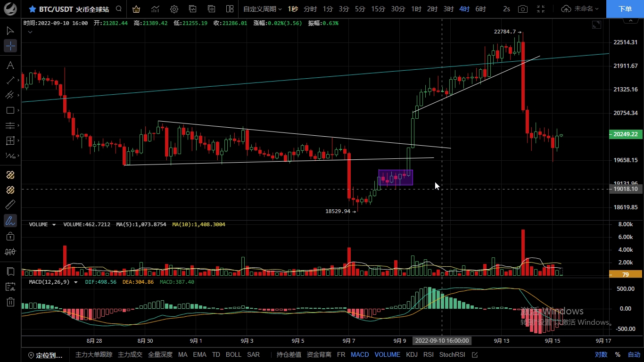This screenshot has width=644, height=362.
Task: Open the symbol search magnifier
Action: [x=119, y=9]
